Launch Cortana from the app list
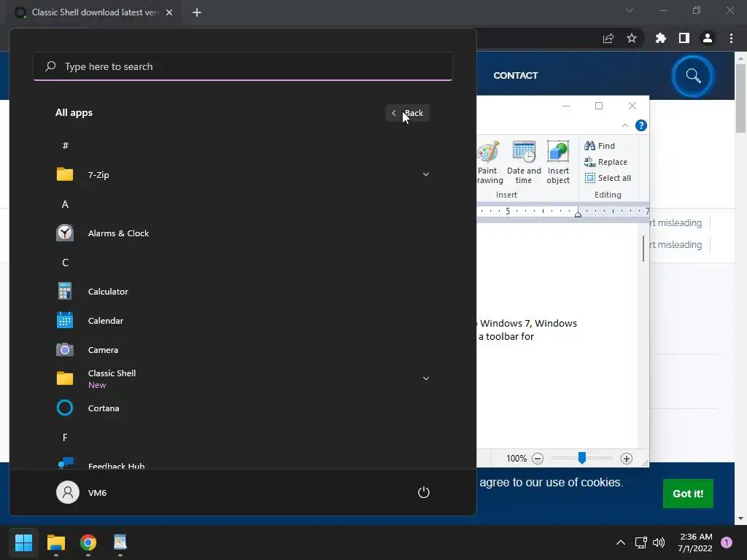The image size is (747, 560). [x=243, y=408]
